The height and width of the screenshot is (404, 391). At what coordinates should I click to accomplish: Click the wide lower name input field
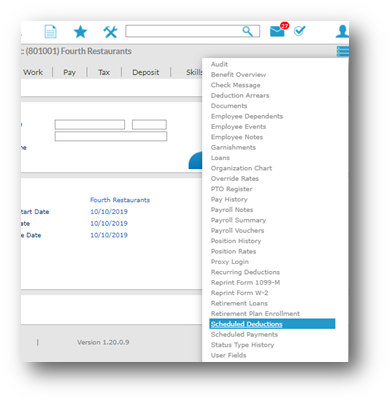(x=111, y=136)
